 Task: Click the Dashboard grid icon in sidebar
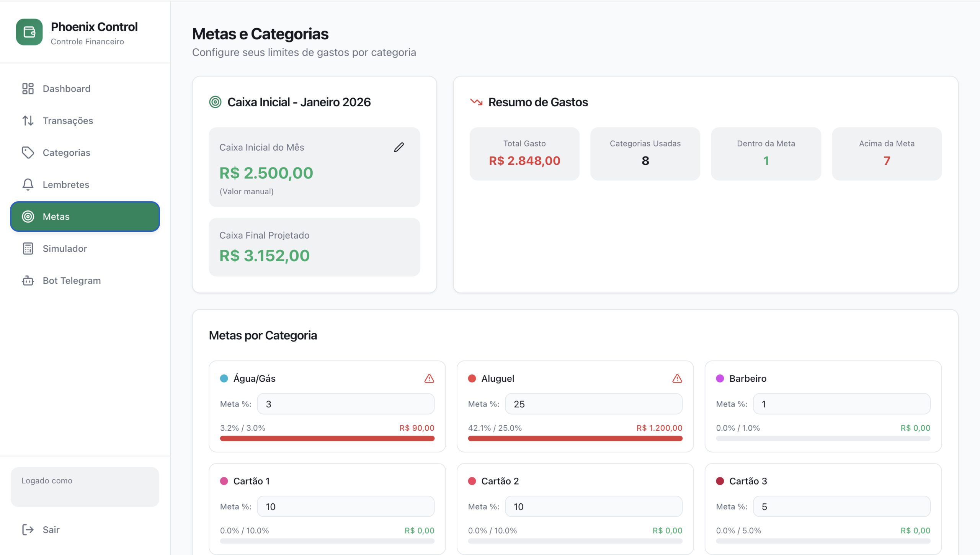click(28, 89)
